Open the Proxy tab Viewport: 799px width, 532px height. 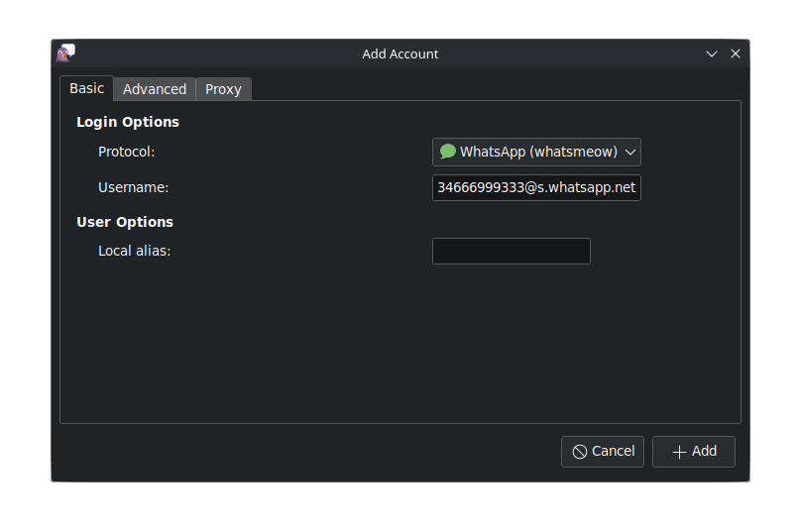click(223, 89)
